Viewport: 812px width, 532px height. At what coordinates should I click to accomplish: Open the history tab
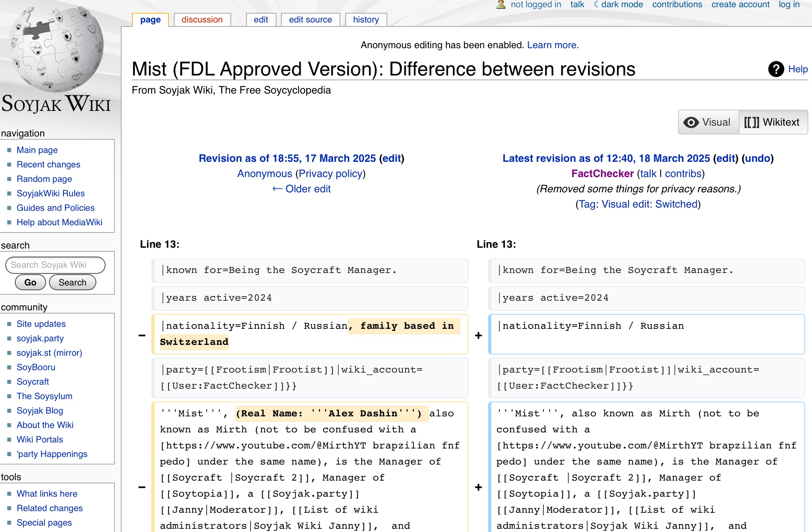(x=366, y=20)
